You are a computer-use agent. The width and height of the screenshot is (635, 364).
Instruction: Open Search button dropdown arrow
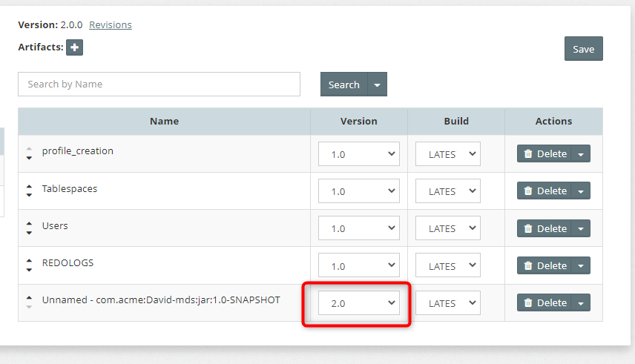tap(378, 85)
